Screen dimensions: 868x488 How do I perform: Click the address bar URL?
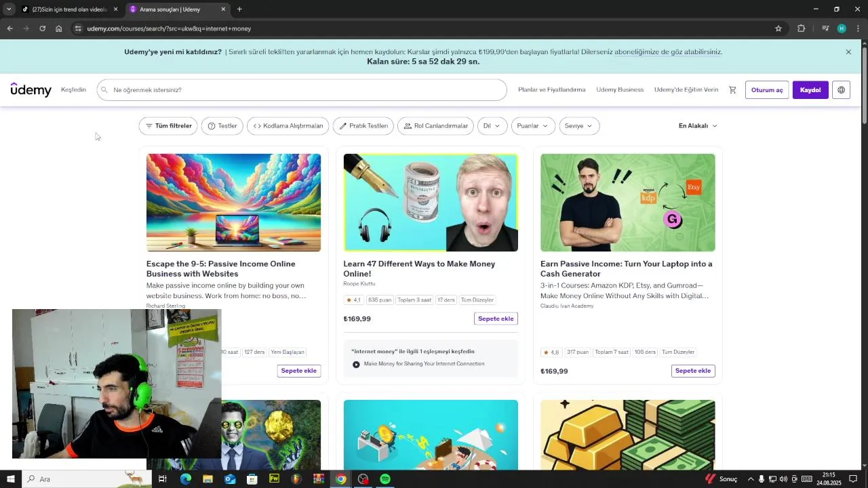tap(169, 28)
